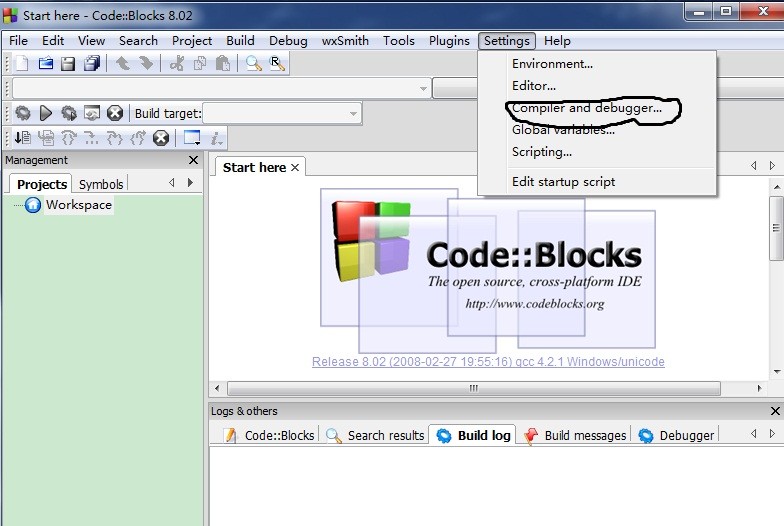The image size is (784, 526).
Task: Click the Step out debug icon
Action: [138, 138]
